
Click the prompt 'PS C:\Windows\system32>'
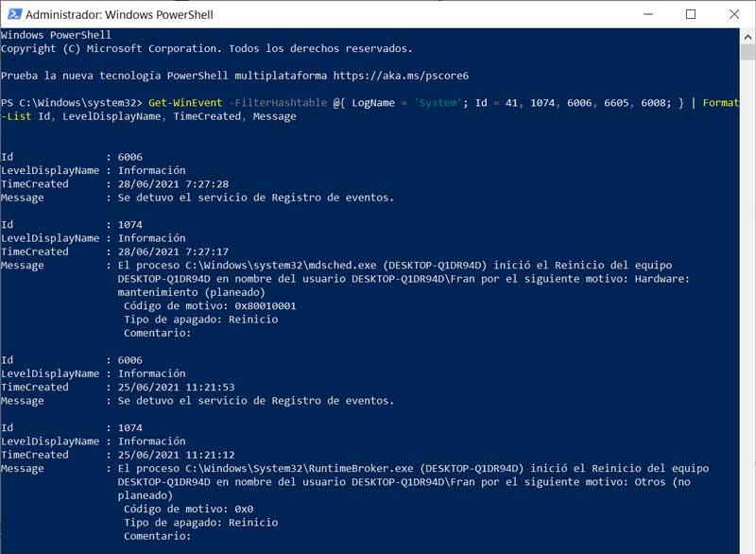72,103
